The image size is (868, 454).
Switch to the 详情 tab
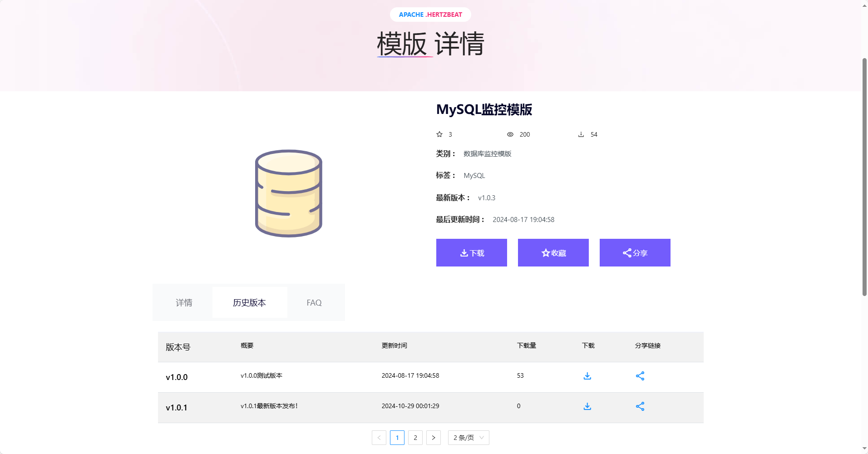tap(184, 303)
